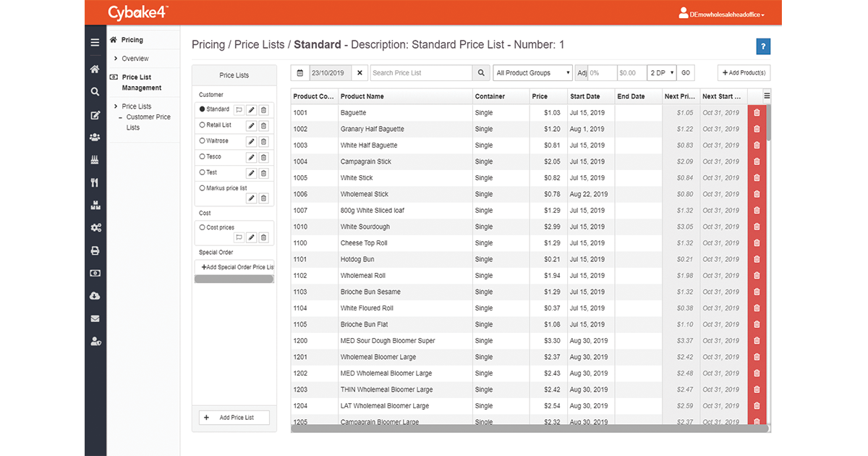Open the 2 DP decimal places dropdown

pyautogui.click(x=661, y=73)
